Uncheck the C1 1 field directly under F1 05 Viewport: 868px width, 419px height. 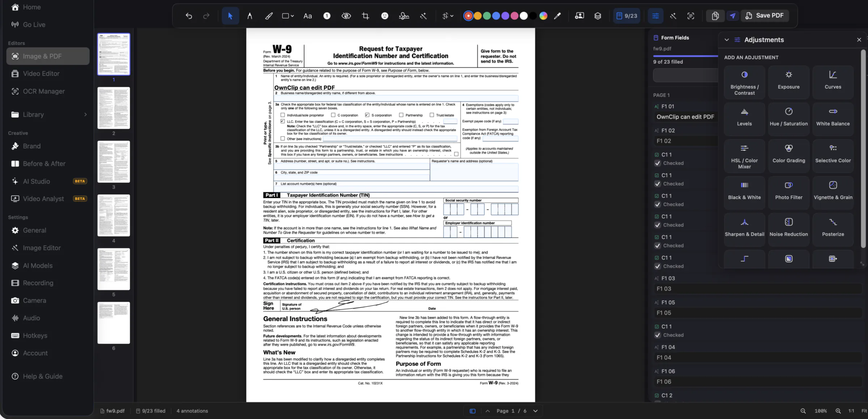pyautogui.click(x=658, y=335)
